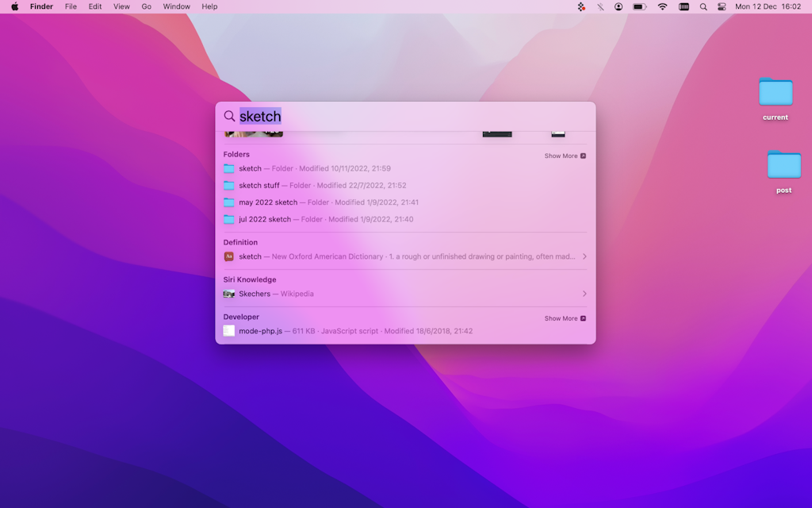Click Show More next to Folders

[x=564, y=156]
